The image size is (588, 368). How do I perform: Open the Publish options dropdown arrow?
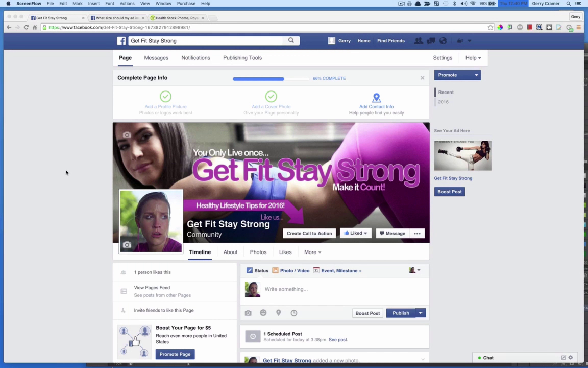coord(421,313)
